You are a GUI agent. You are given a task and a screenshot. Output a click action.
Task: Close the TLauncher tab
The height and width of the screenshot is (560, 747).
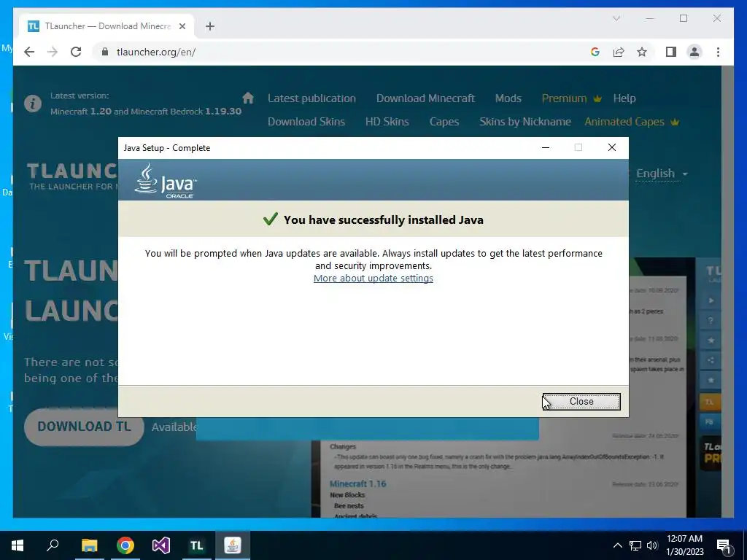[x=182, y=26]
